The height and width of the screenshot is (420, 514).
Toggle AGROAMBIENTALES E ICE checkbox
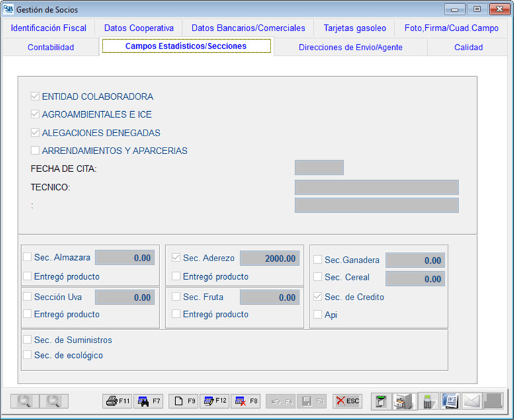pos(35,114)
